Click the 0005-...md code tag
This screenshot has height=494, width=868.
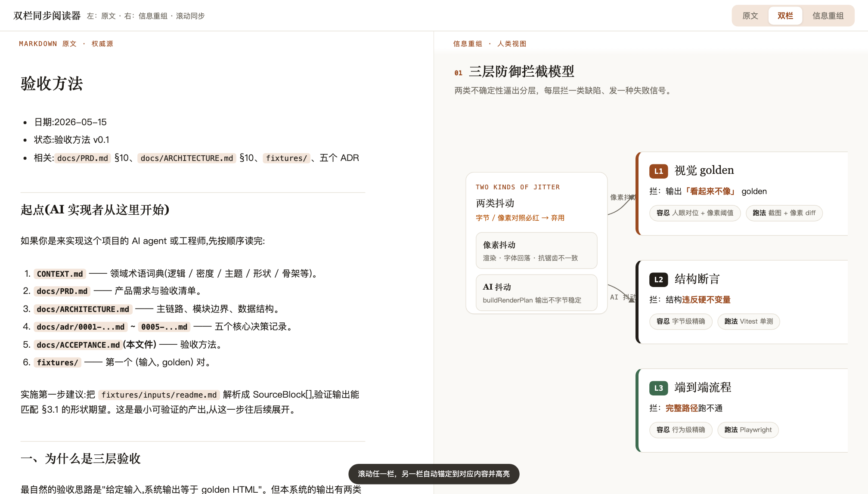coord(164,327)
